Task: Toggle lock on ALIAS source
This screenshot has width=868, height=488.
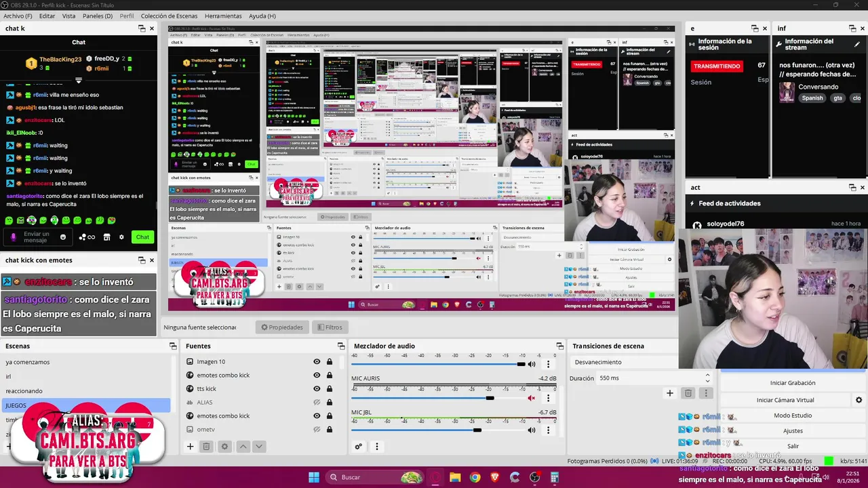Action: [x=330, y=403]
